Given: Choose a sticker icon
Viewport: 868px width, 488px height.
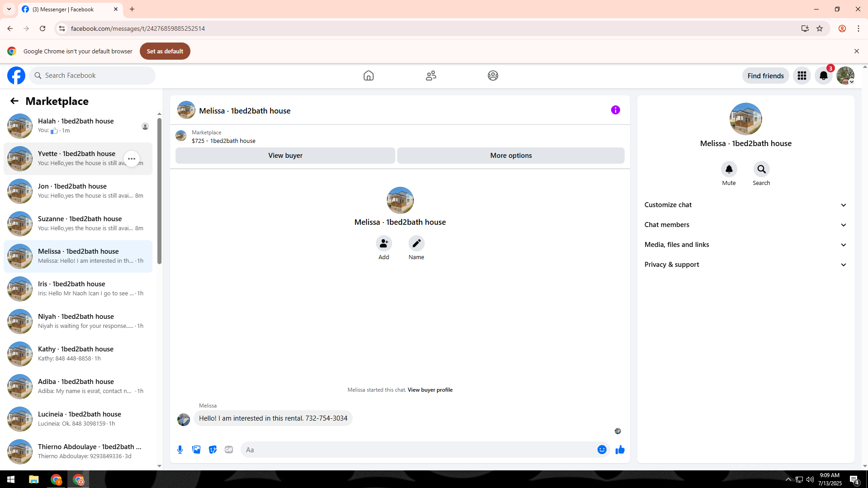Looking at the screenshot, I should (213, 450).
